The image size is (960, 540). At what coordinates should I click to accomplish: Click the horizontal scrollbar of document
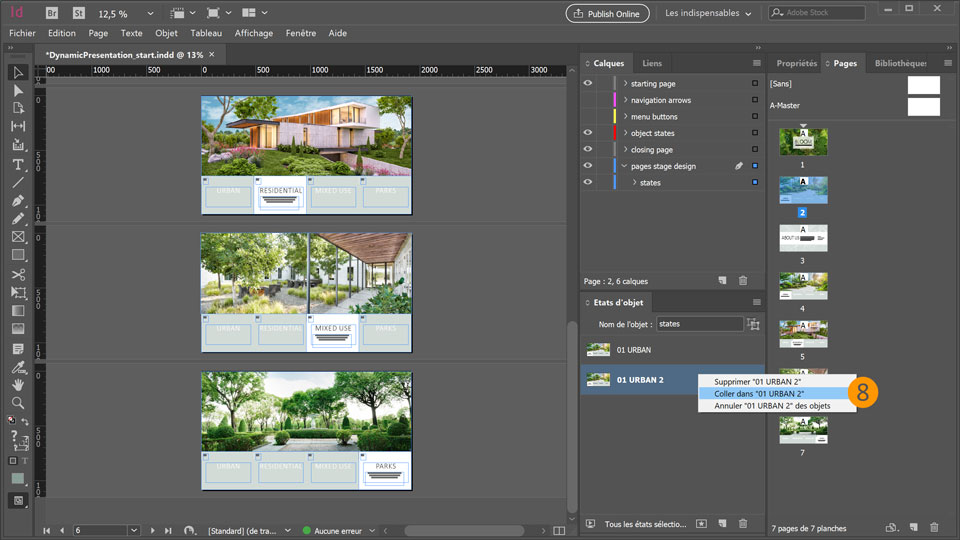click(x=464, y=530)
